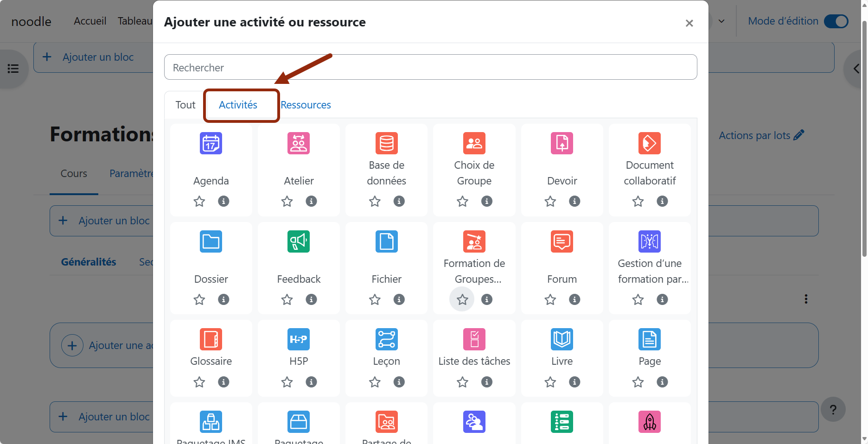Image resolution: width=868 pixels, height=444 pixels.
Task: Show info for Agenda activity
Action: click(x=223, y=201)
